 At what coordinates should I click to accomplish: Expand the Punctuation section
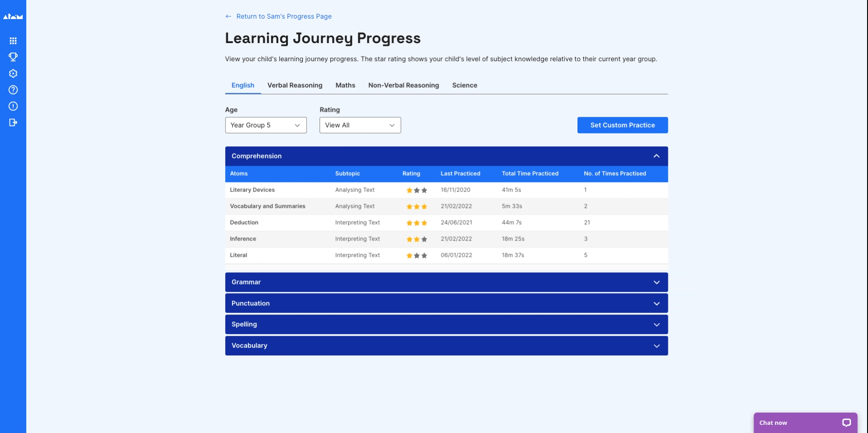coord(656,303)
